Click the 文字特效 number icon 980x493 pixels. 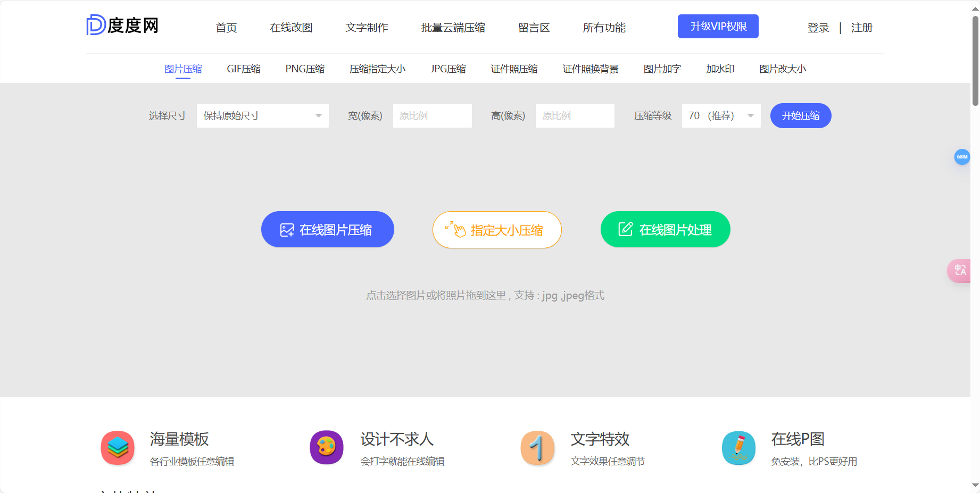(x=537, y=448)
